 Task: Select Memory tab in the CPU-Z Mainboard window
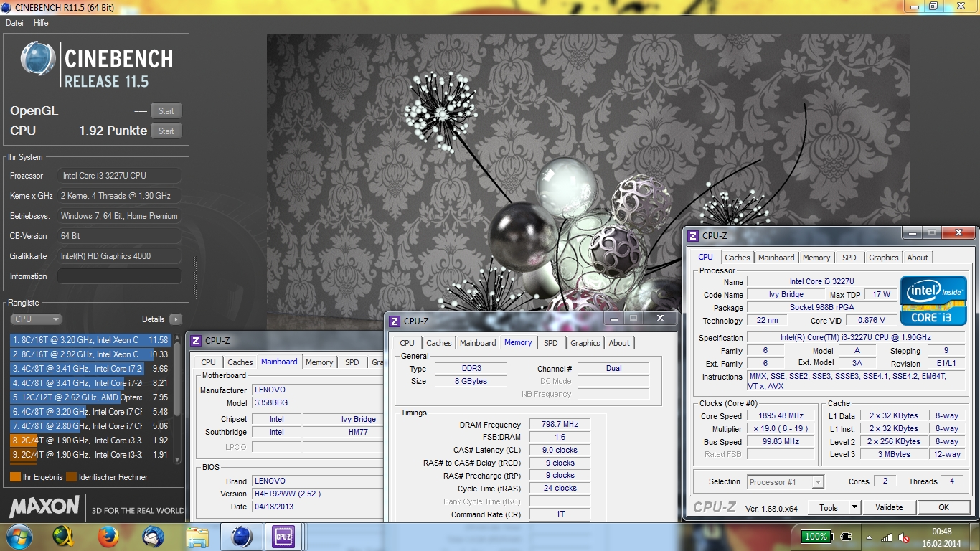point(319,362)
